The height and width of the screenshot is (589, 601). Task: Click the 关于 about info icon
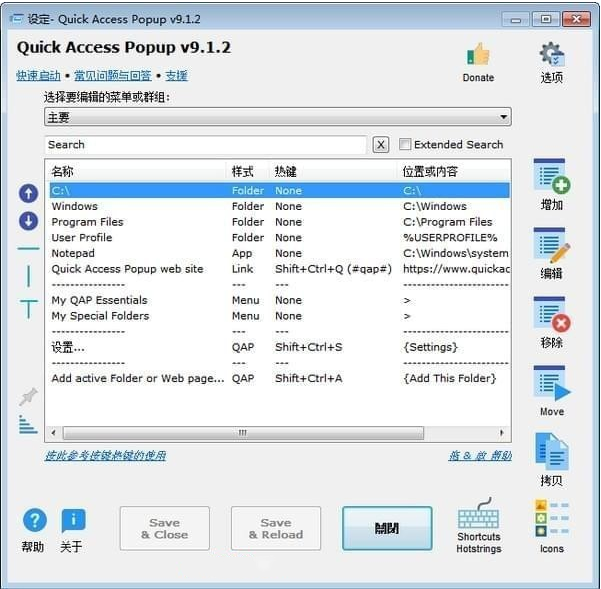73,520
